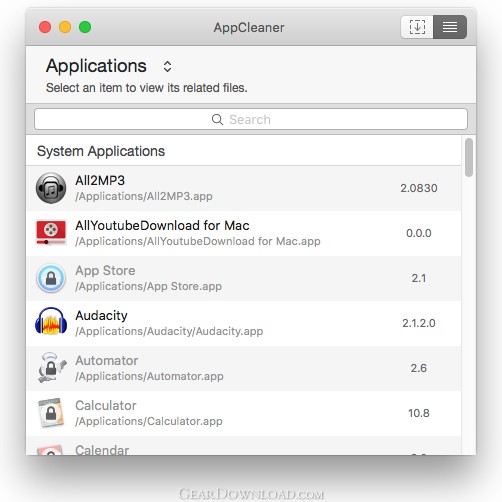This screenshot has height=502, width=502.
Task: Maximize window using the green button
Action: 85,27
